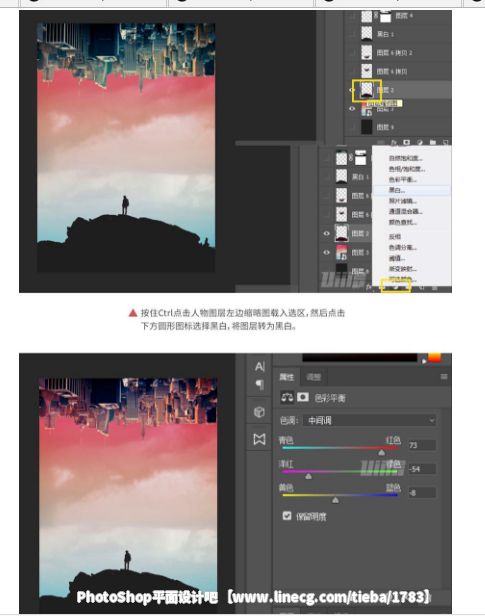The height and width of the screenshot is (616, 485).
Task: Click the adjustment layer icon under the open menu
Action: [x=396, y=287]
